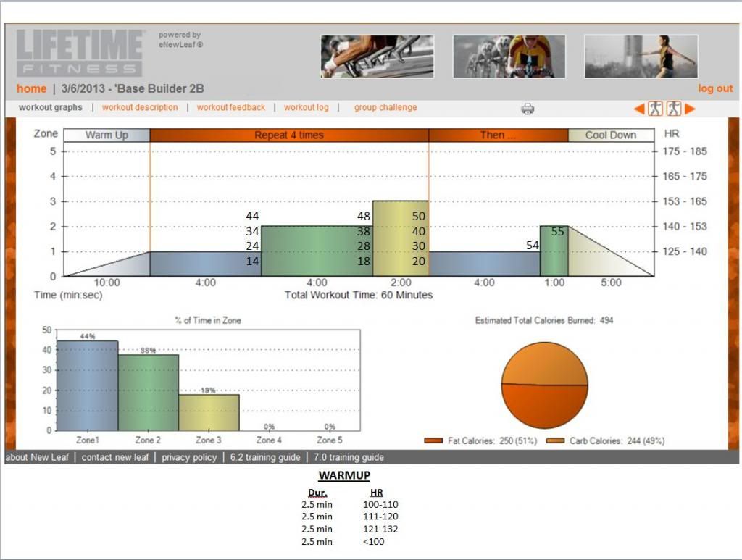Image resolution: width=742 pixels, height=560 pixels.
Task: Open the privacy policy link
Action: tap(189, 457)
